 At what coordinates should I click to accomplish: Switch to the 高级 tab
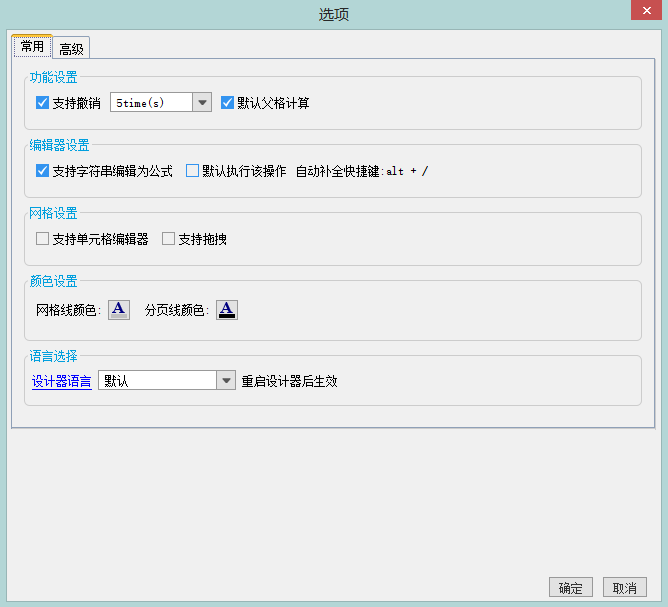71,48
